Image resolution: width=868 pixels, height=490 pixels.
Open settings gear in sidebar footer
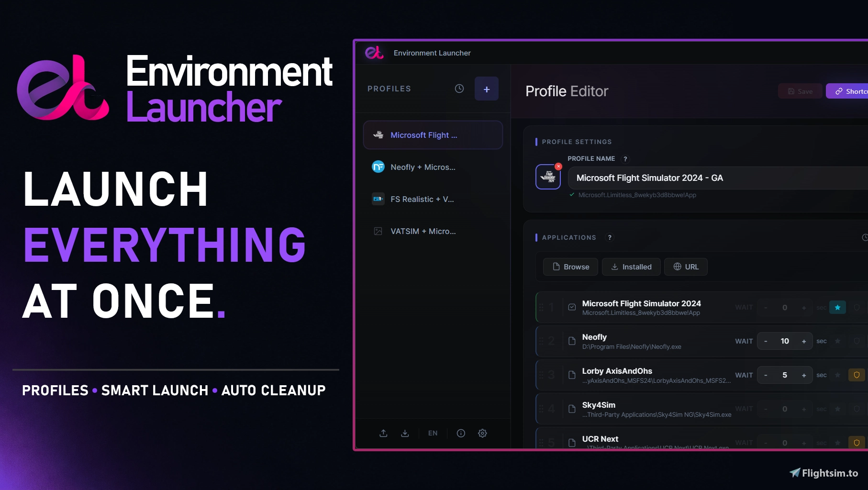point(482,433)
